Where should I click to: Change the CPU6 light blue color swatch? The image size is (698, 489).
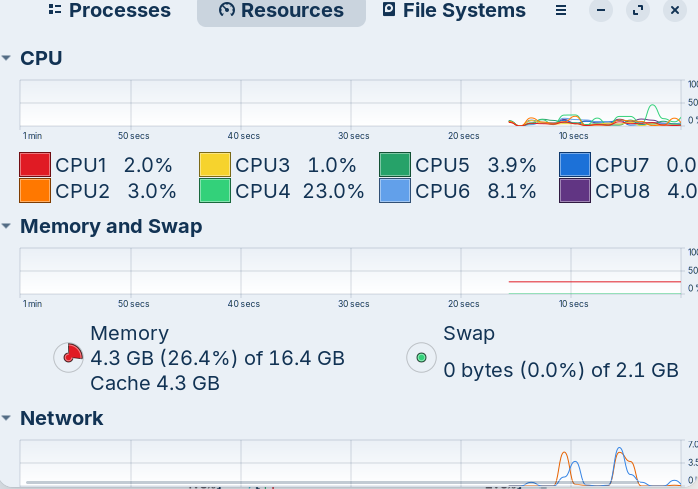pos(395,191)
